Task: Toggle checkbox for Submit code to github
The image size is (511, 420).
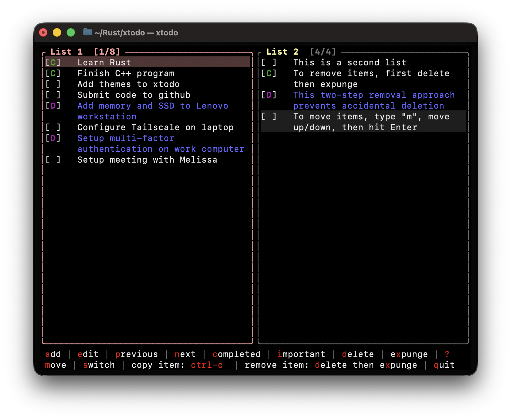Action: coord(53,95)
